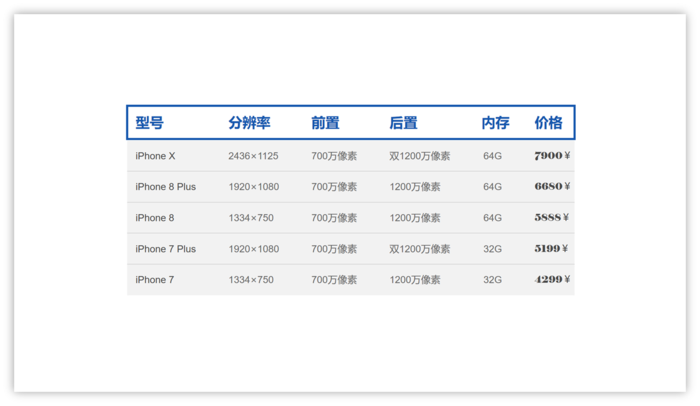Click the 4299¥ price
This screenshot has width=700, height=406.
click(552, 279)
